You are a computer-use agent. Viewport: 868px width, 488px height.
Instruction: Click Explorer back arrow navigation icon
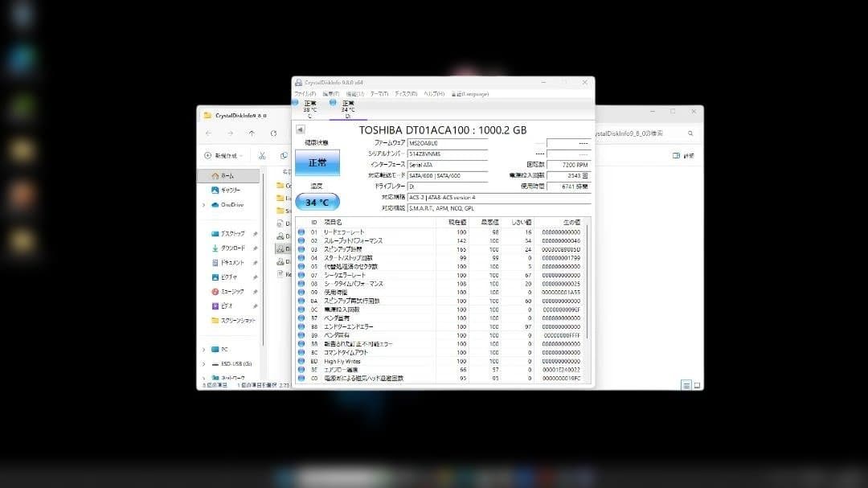(x=209, y=133)
